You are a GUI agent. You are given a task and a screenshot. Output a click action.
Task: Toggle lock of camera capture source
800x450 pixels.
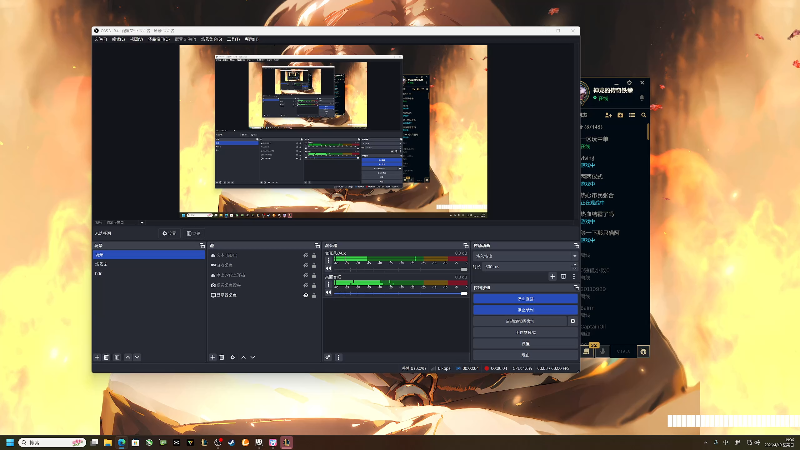coord(314,285)
